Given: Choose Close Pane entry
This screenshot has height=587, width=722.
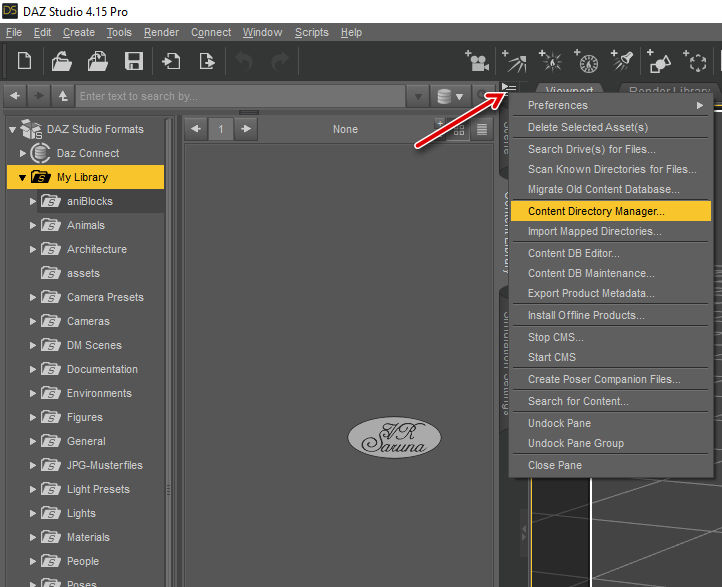Looking at the screenshot, I should point(611,465).
